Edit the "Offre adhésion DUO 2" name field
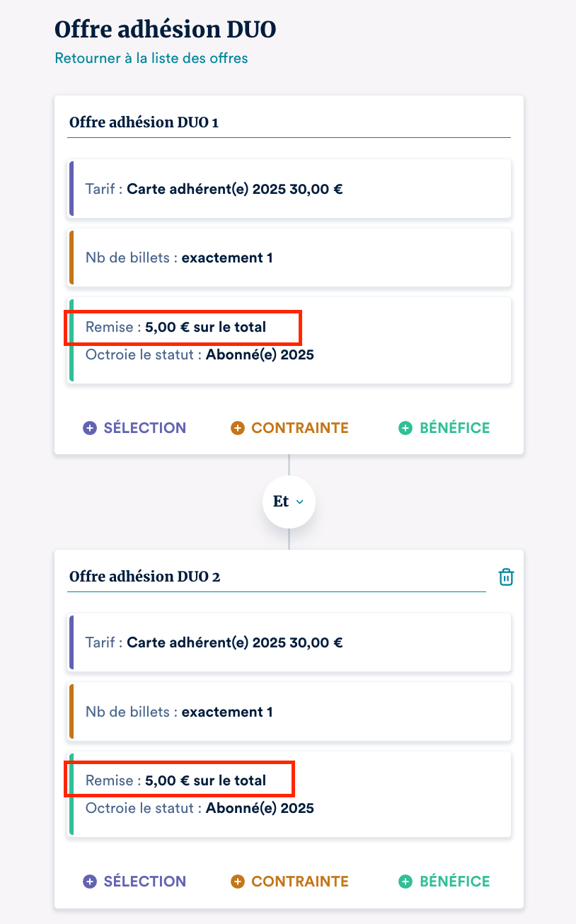576x924 pixels. pos(277,577)
